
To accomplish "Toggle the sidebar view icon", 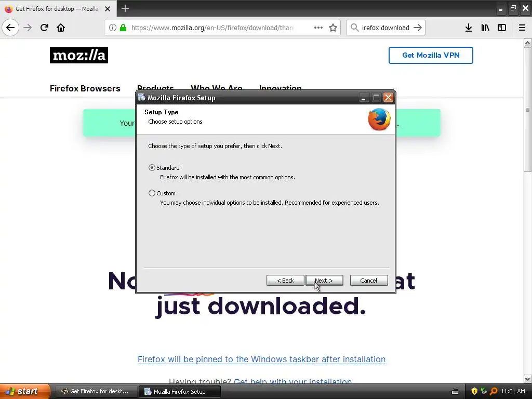I will click(502, 28).
